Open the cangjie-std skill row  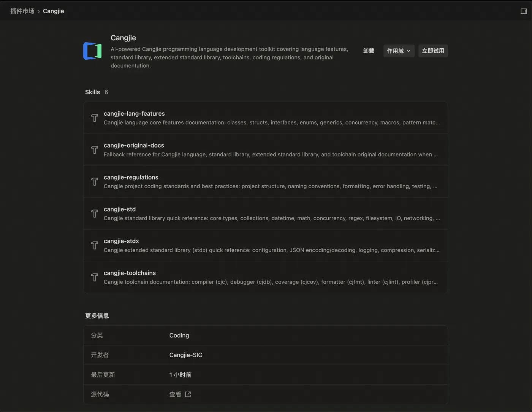coord(265,213)
